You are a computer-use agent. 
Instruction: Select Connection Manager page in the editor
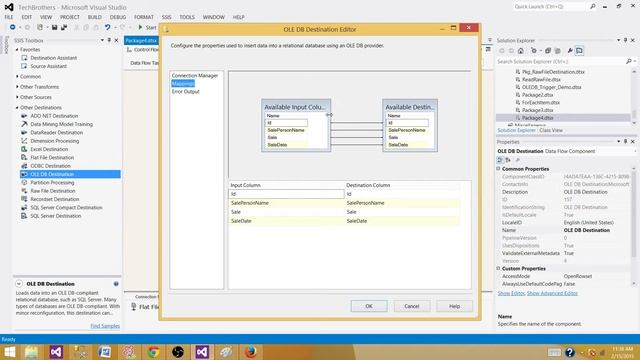coord(195,76)
